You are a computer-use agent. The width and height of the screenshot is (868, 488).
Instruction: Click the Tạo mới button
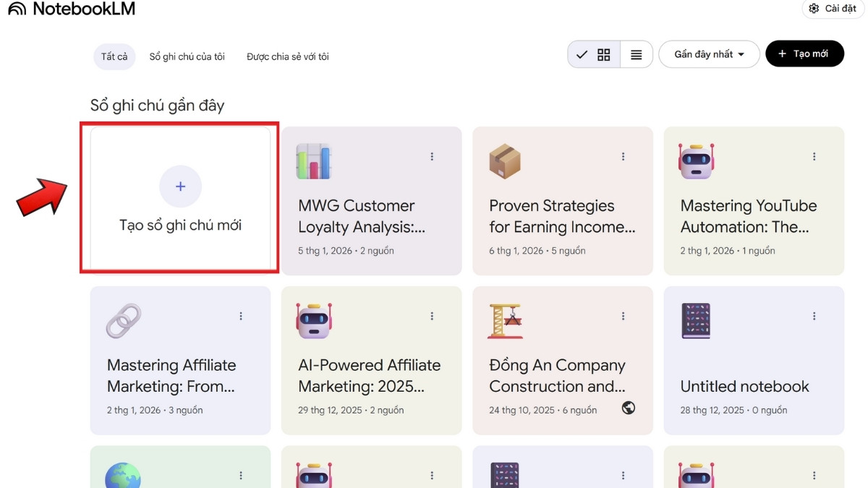click(x=804, y=54)
